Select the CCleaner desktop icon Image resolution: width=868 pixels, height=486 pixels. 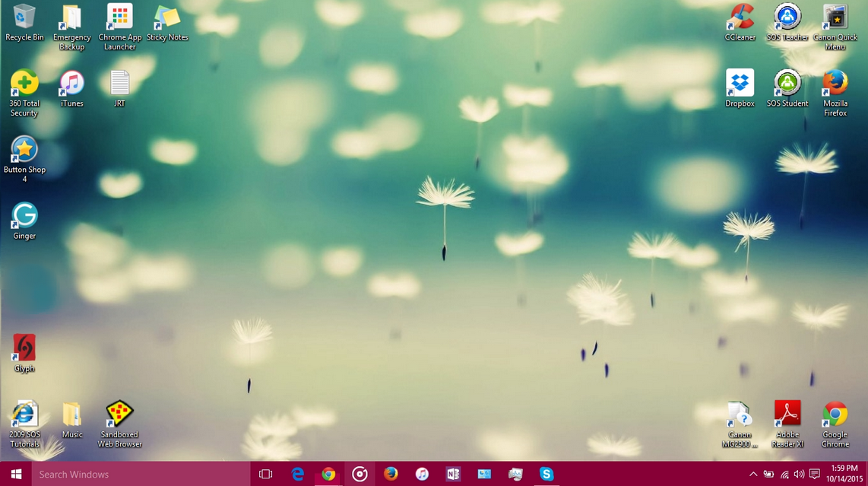coord(740,22)
